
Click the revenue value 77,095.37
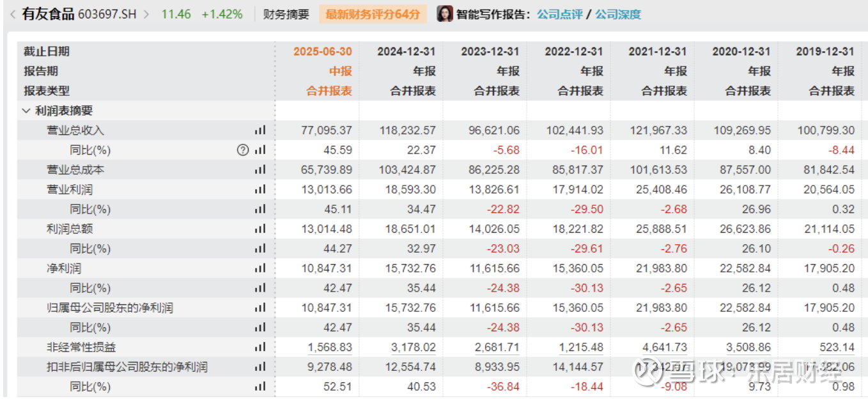click(327, 130)
